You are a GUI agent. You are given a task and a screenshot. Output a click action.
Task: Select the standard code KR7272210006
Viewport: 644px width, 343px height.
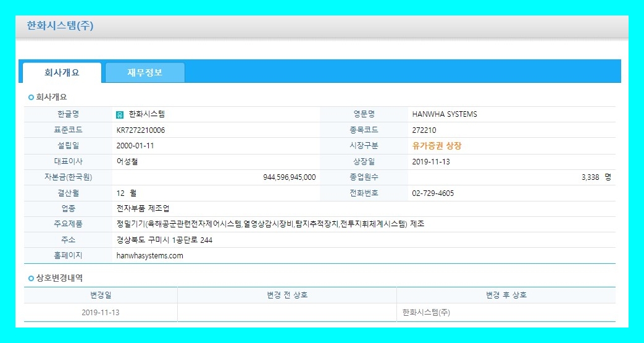[141, 130]
